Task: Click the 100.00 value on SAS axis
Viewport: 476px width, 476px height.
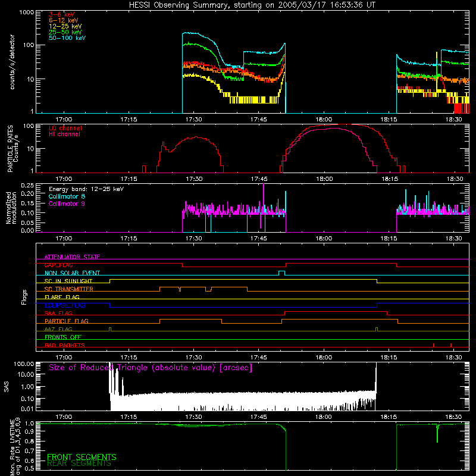Action: click(24, 364)
